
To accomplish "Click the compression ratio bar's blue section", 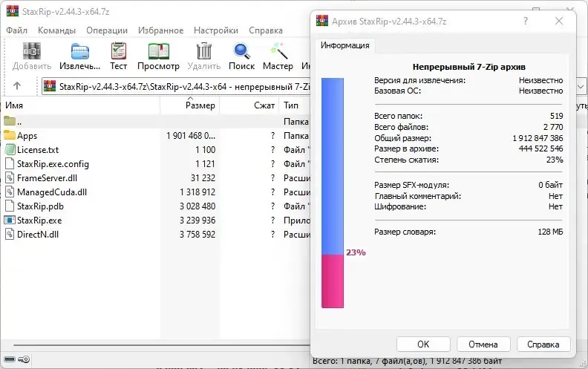I will coord(333,166).
